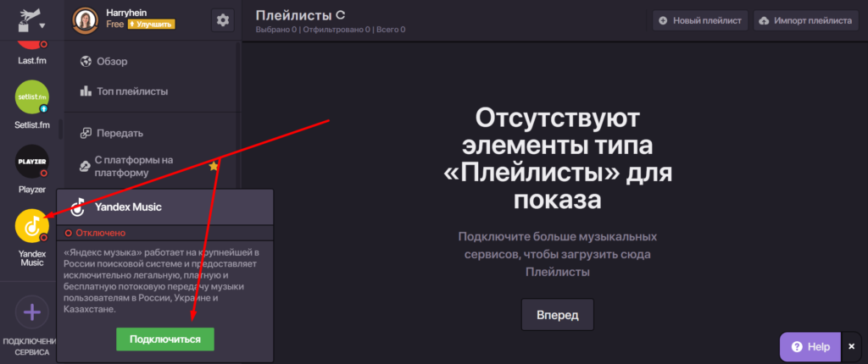The width and height of the screenshot is (868, 364).
Task: Click the Улучшить upgrade badge
Action: (x=150, y=25)
